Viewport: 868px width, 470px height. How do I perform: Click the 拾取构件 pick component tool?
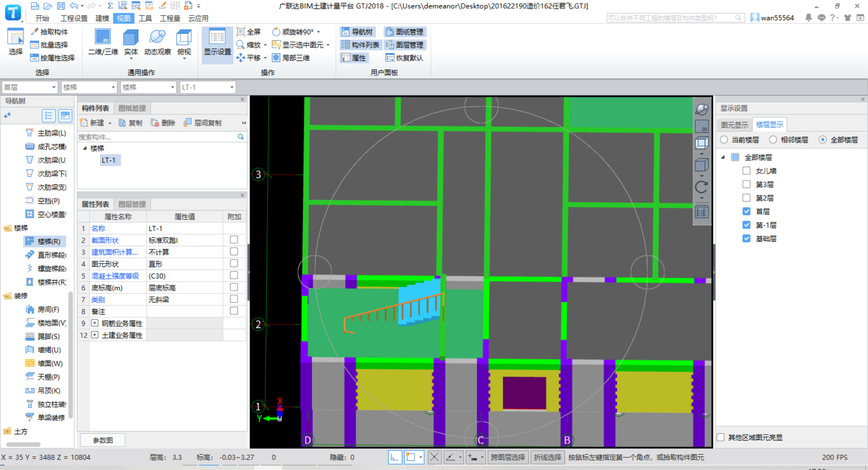click(x=49, y=32)
